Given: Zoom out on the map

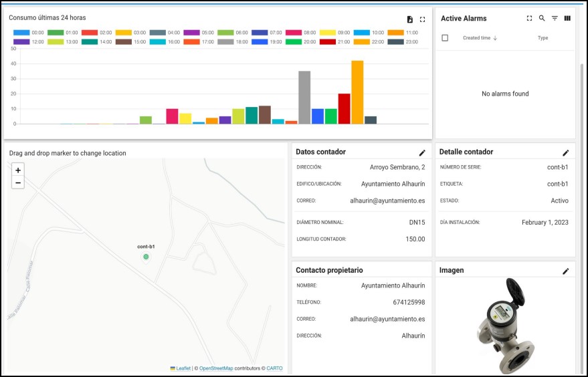Looking at the screenshot, I should coord(18,183).
